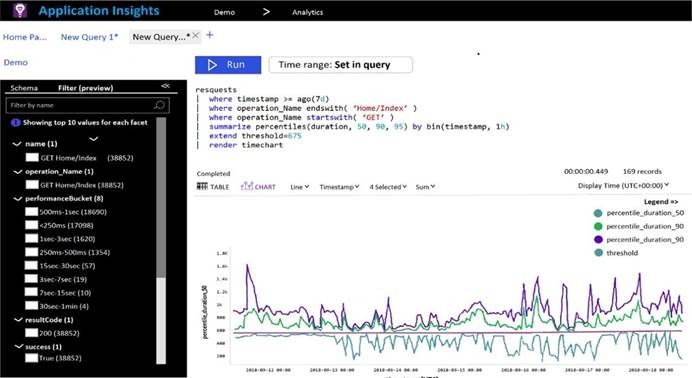This screenshot has height=378, width=692.
Task: Enable the 200 resultCode checkbox
Action: click(x=31, y=333)
